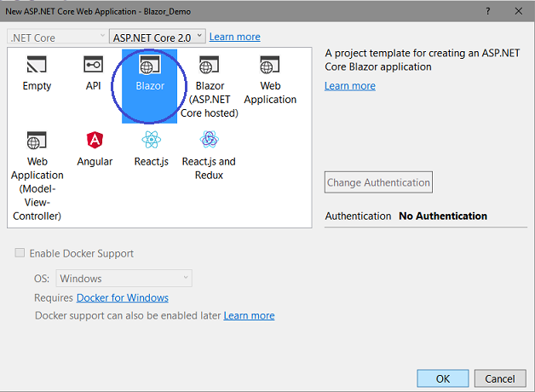The image size is (535, 392).
Task: Open the dialog help question mark
Action: 488,11
